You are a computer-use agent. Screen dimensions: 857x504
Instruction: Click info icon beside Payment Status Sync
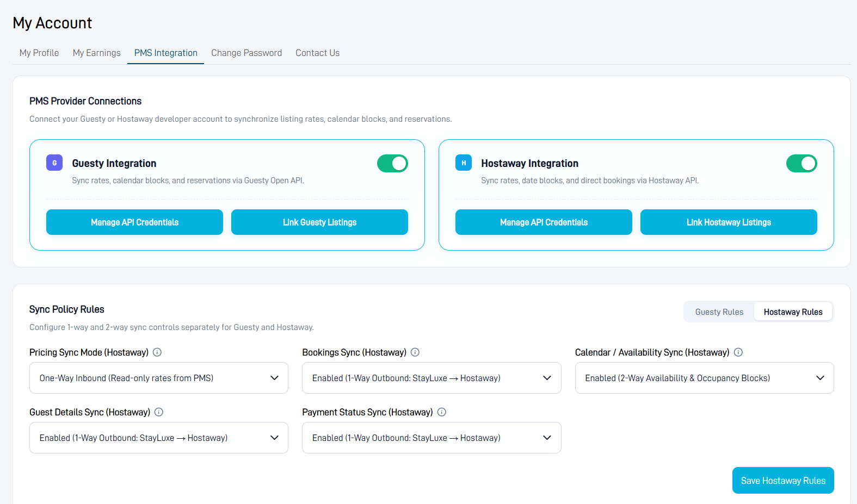click(442, 412)
